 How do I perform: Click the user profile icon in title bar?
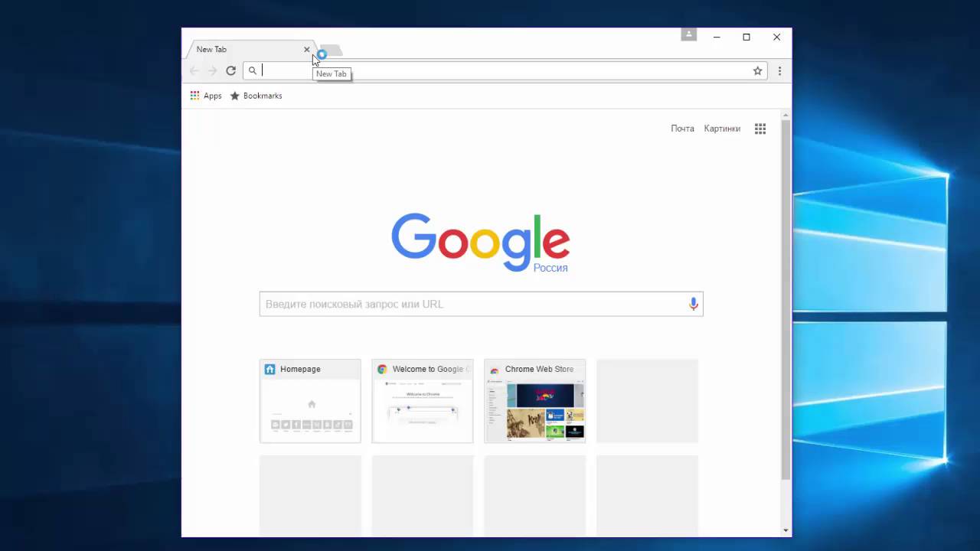[689, 34]
